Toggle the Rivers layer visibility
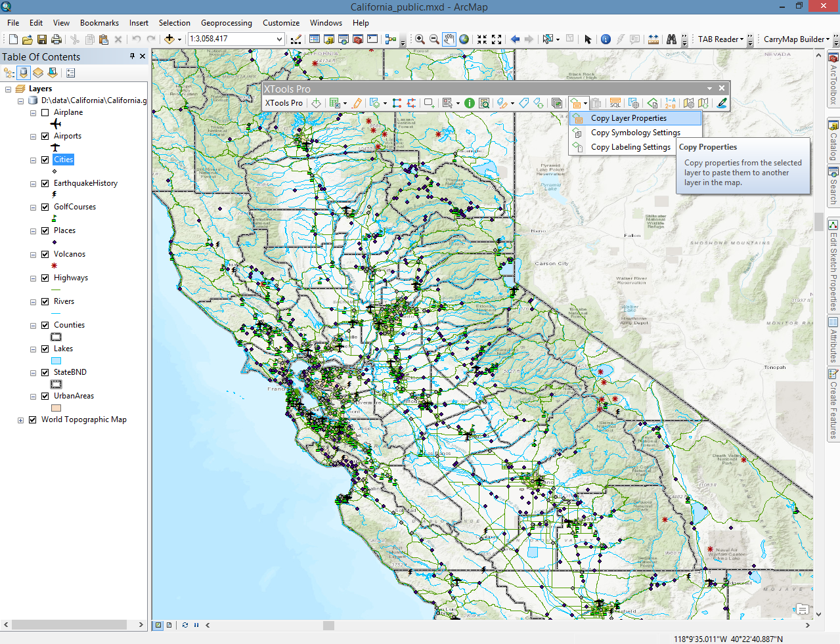Screen dimensions: 840x644 click(45, 301)
